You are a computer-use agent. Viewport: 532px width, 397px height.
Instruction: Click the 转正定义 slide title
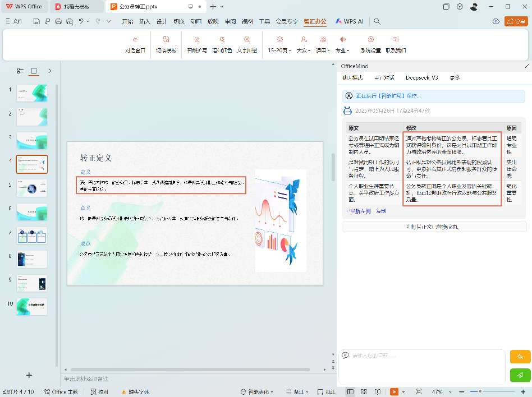[x=95, y=158]
